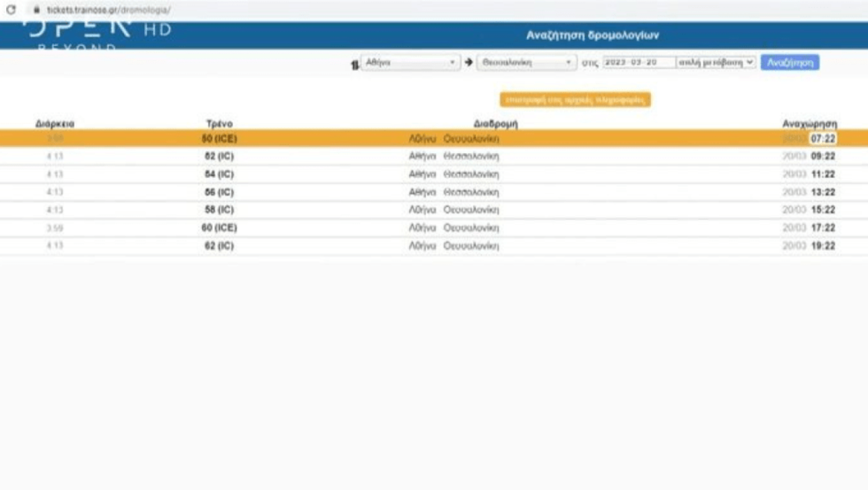Click the swap origin and destination icon

(x=355, y=65)
